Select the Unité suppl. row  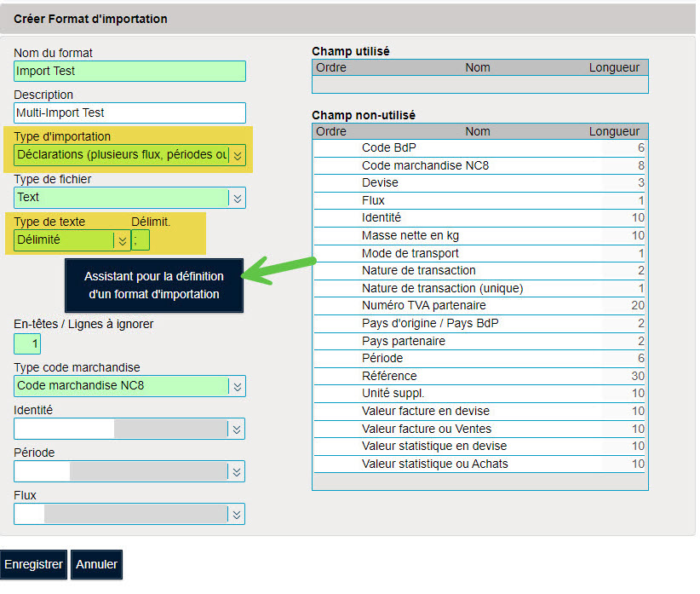coord(480,394)
